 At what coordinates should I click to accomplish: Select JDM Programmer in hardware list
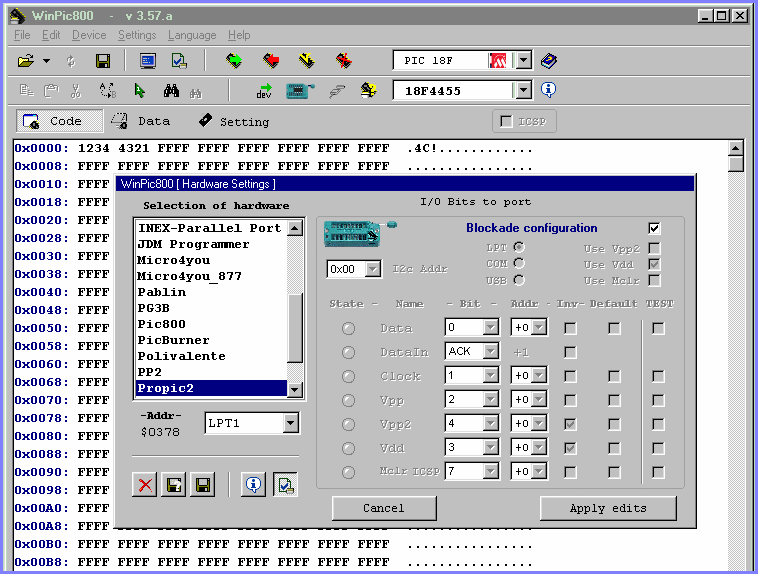(x=211, y=244)
